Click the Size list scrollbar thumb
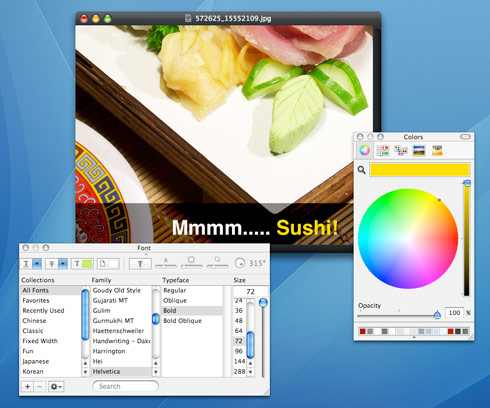This screenshot has height=408, width=490. pyautogui.click(x=250, y=344)
